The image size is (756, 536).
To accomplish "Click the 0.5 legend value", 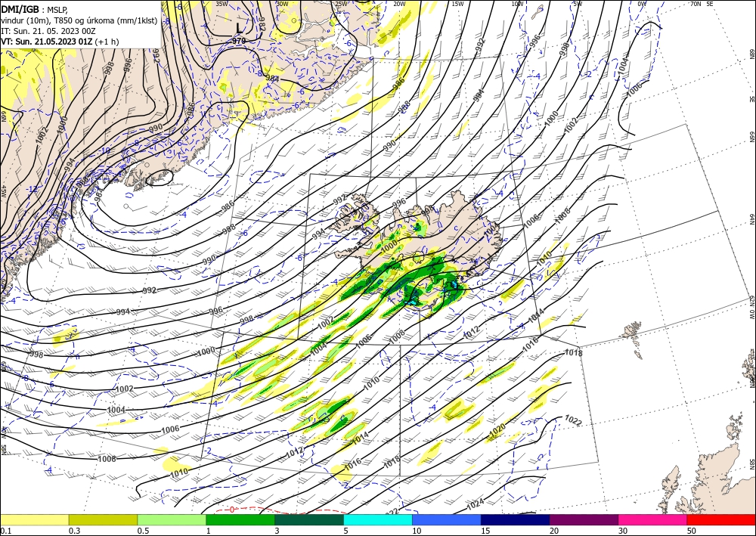I will [143, 531].
